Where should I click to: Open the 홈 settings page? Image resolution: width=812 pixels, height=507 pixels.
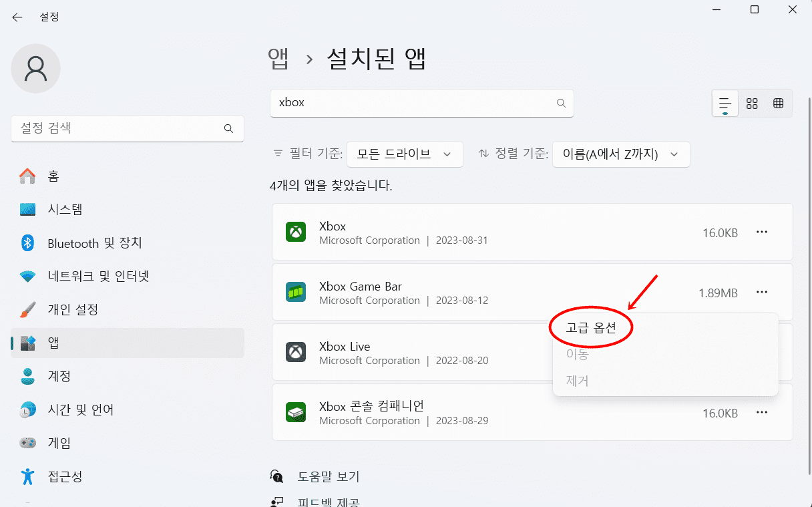point(128,176)
